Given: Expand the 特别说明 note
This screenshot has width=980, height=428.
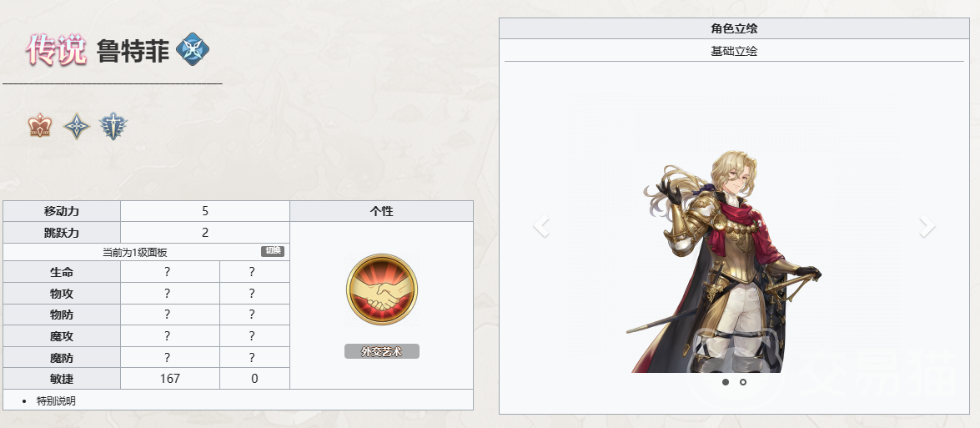Looking at the screenshot, I should (x=56, y=401).
